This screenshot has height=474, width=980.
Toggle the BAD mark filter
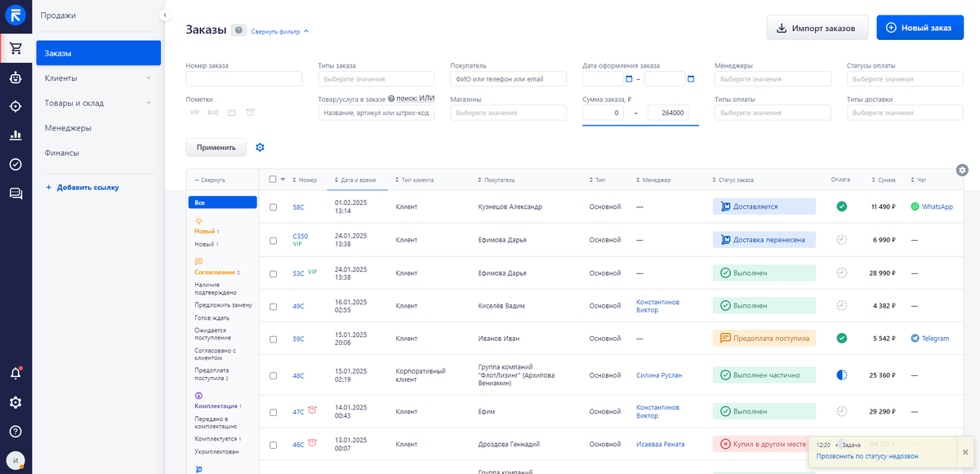(213, 113)
